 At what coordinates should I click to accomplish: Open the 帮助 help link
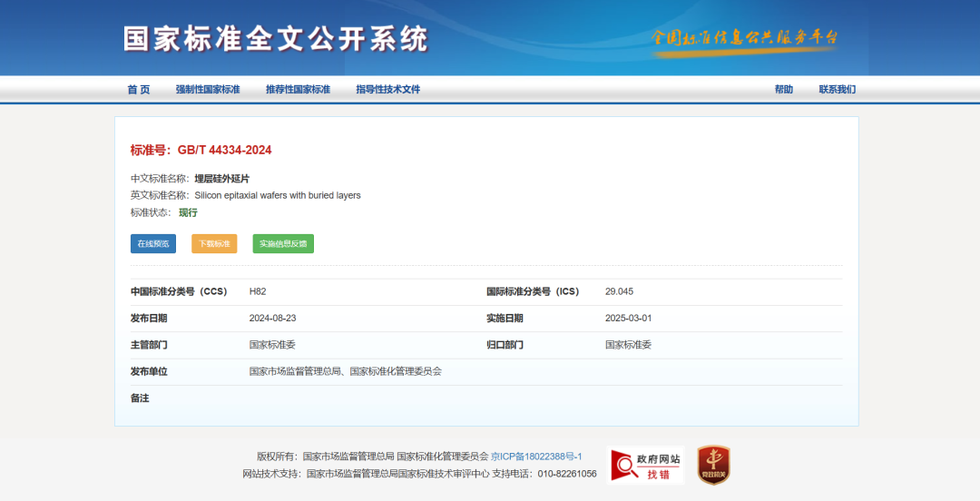(x=783, y=90)
